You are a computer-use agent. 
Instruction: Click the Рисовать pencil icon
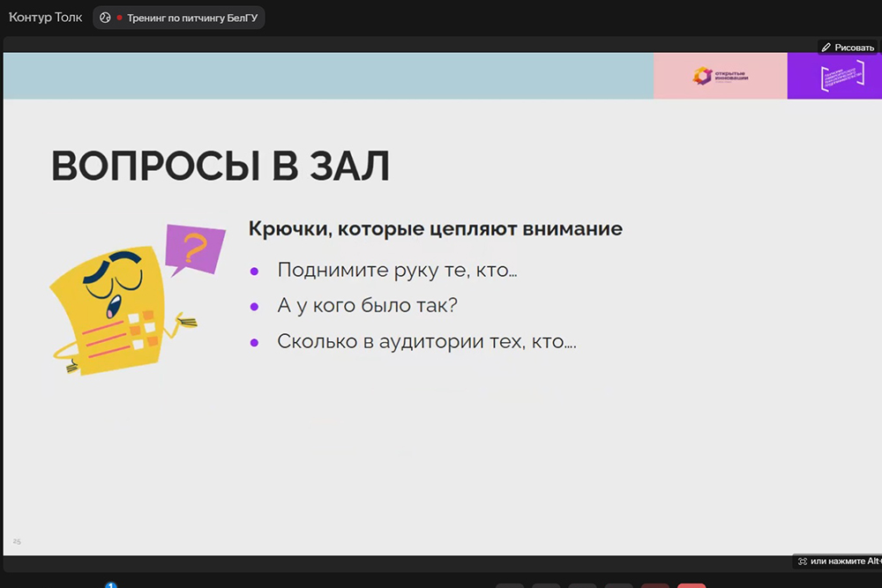826,48
